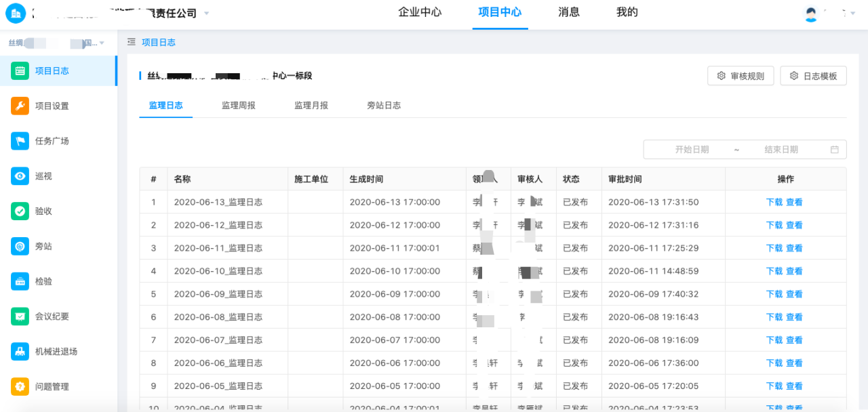
Task: Click 项目日志 breadcrumb link
Action: 159,42
